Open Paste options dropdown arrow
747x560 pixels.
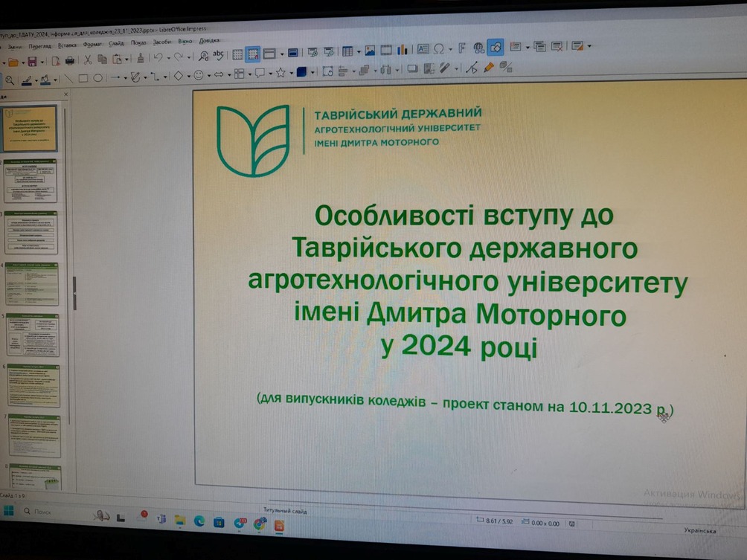[x=126, y=60]
